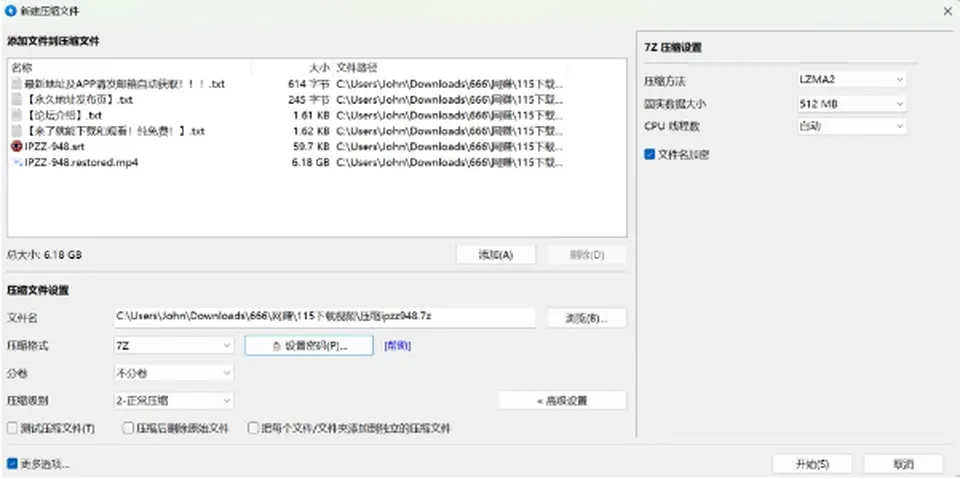Click the Bandizip app icon in title bar

click(10, 11)
